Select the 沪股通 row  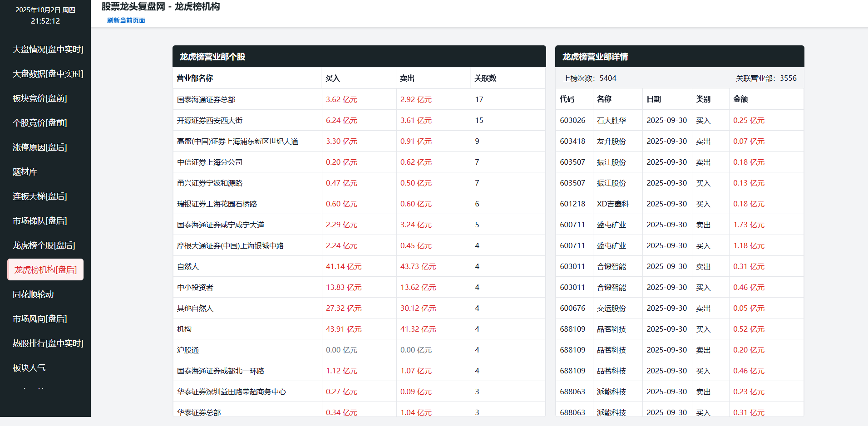188,350
